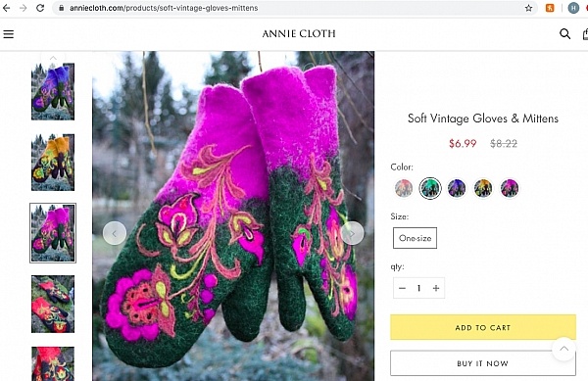This screenshot has height=381, width=588.
Task: Select the green color swatch
Action: [x=430, y=188]
